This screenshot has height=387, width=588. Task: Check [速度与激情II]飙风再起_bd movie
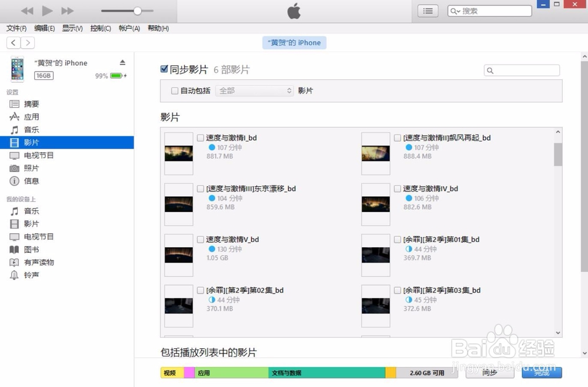pyautogui.click(x=397, y=138)
